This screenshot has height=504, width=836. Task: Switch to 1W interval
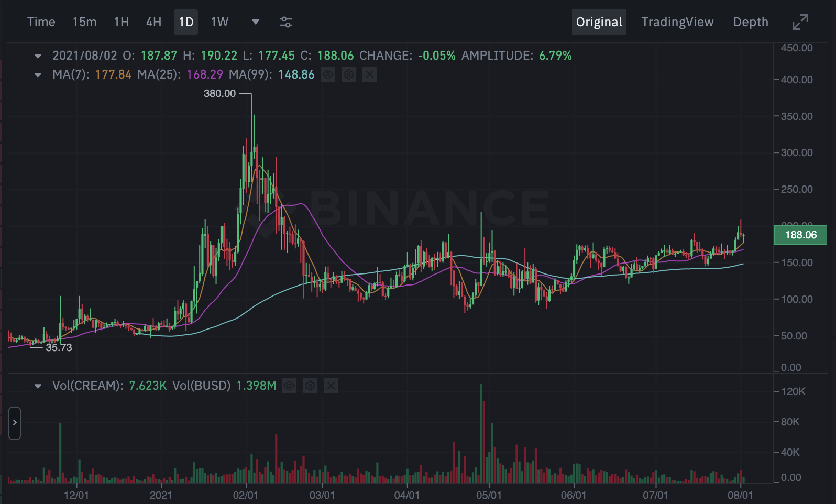click(220, 22)
